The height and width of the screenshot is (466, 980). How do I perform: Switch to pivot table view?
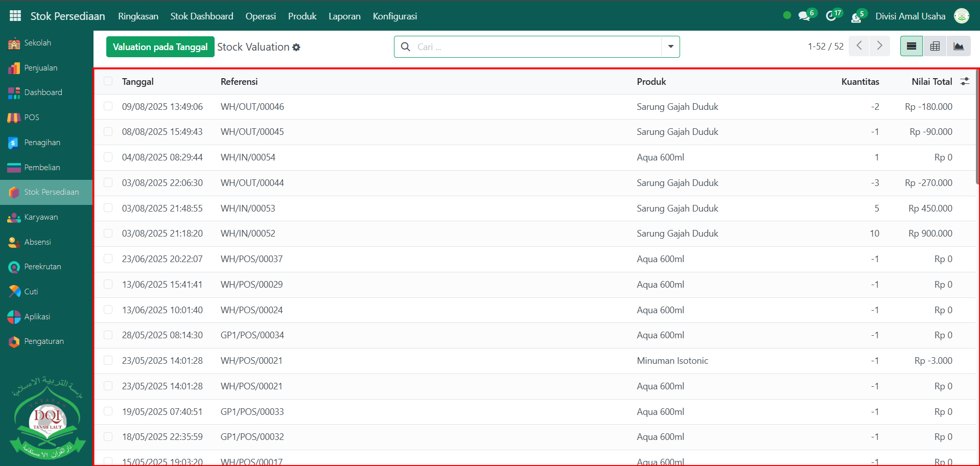pyautogui.click(x=935, y=46)
